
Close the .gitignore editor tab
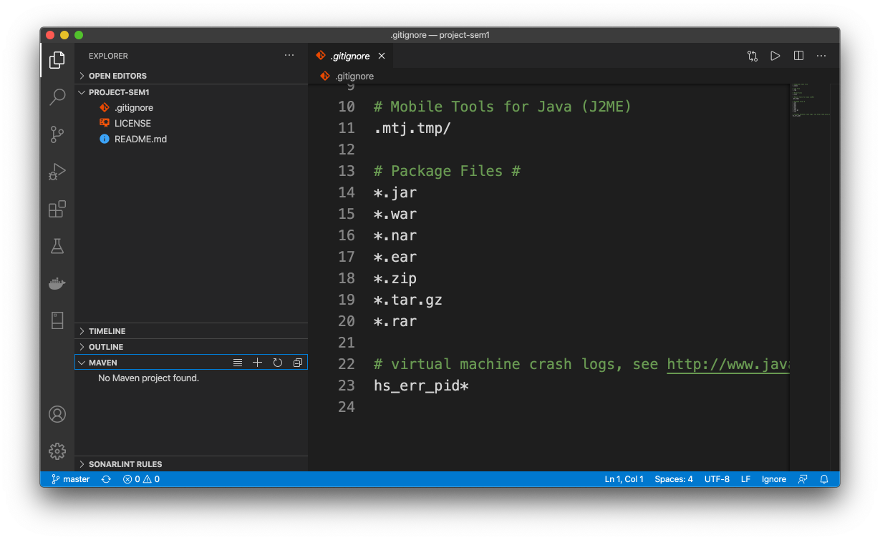pos(382,56)
